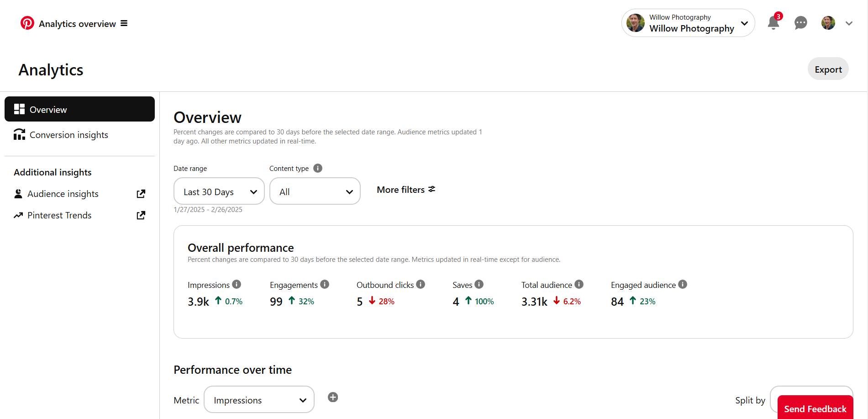
Task: Click the Impressions info tooltip
Action: click(x=237, y=284)
